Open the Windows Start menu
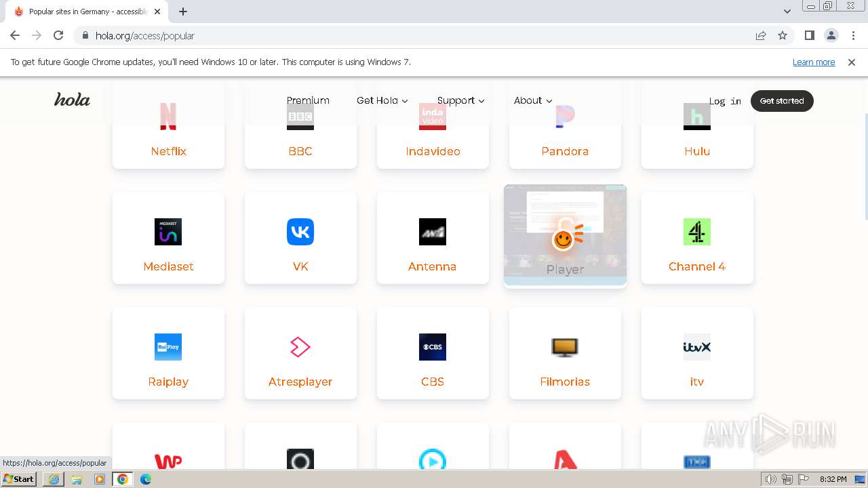The width and height of the screenshot is (868, 488). coord(19,479)
